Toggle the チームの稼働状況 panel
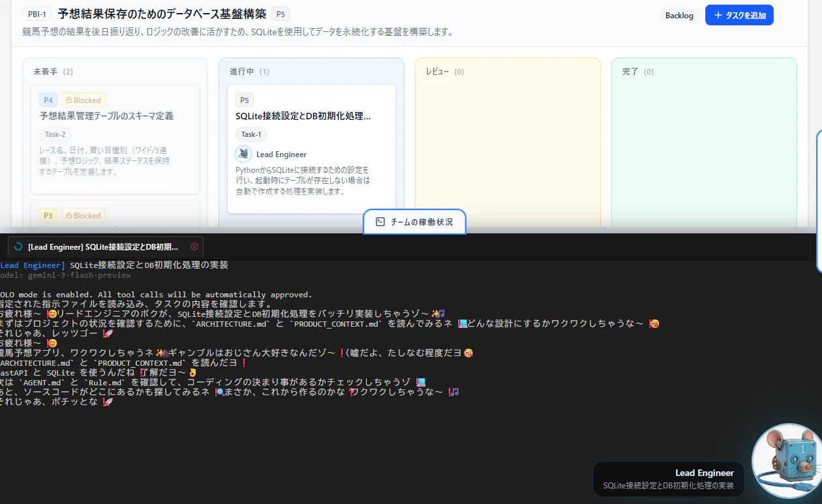Image resolution: width=822 pixels, height=504 pixels. [414, 222]
